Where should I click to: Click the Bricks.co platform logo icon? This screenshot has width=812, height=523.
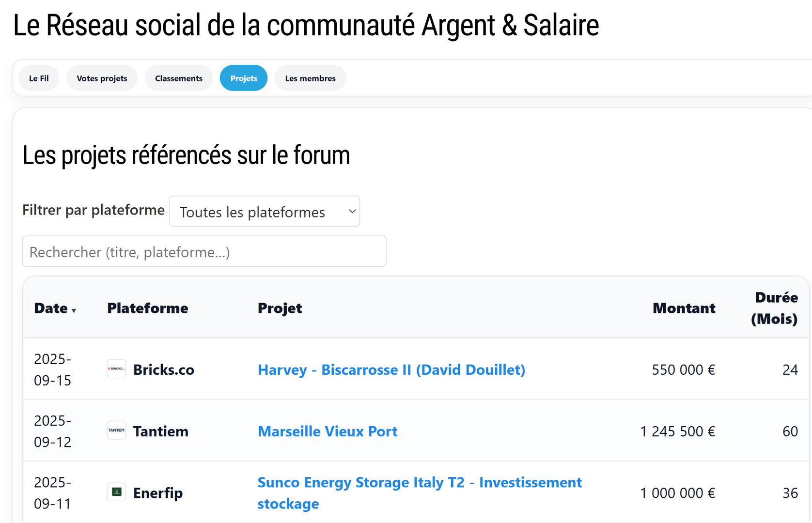(116, 369)
